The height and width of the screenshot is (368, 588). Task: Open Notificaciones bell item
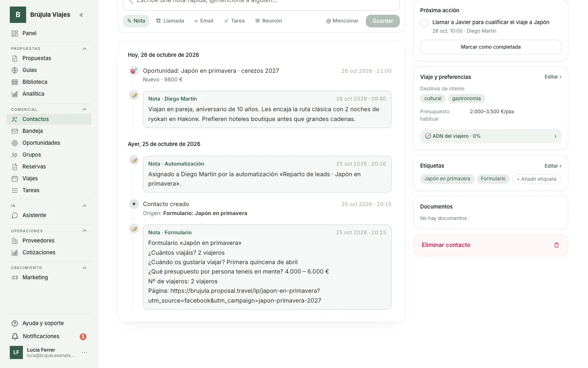[49, 337]
